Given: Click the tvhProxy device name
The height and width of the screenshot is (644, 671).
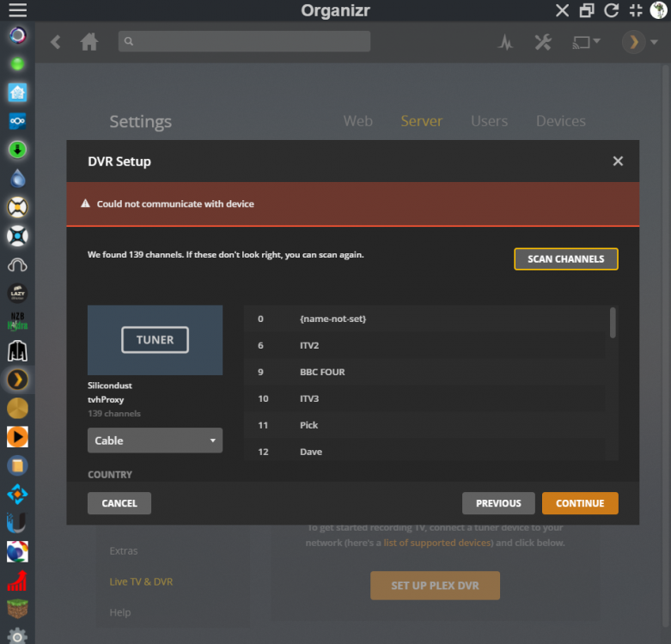Looking at the screenshot, I should pyautogui.click(x=106, y=399).
